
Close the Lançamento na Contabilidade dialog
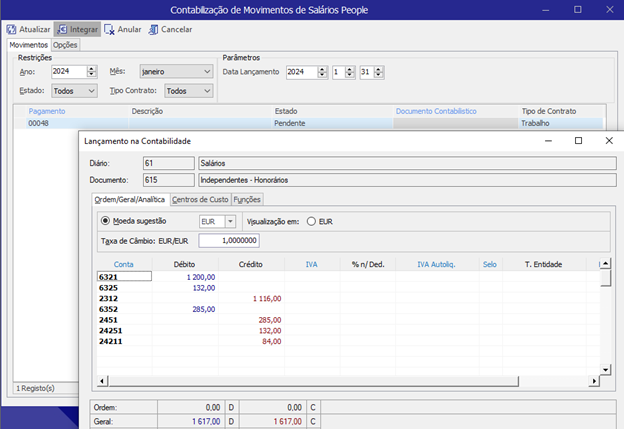click(608, 141)
